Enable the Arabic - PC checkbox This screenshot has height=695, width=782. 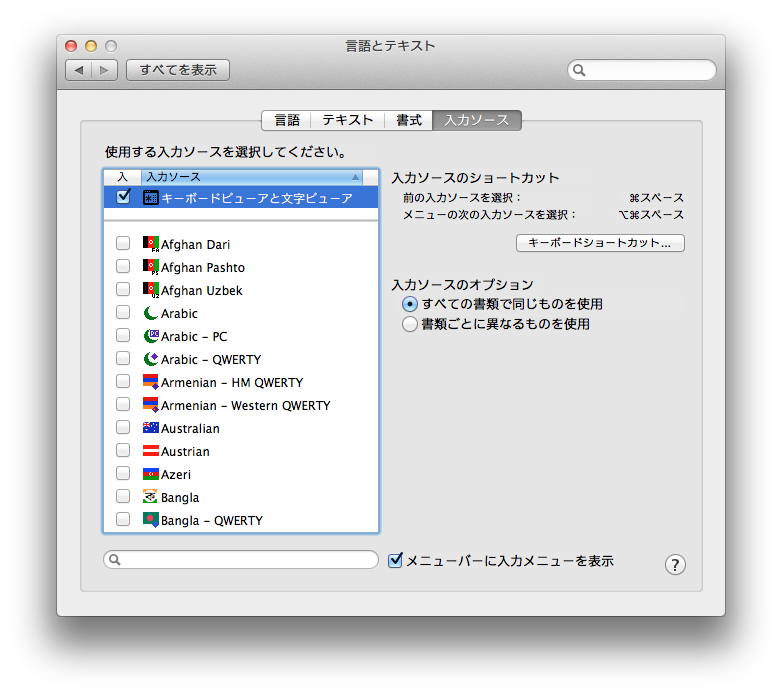coord(123,335)
